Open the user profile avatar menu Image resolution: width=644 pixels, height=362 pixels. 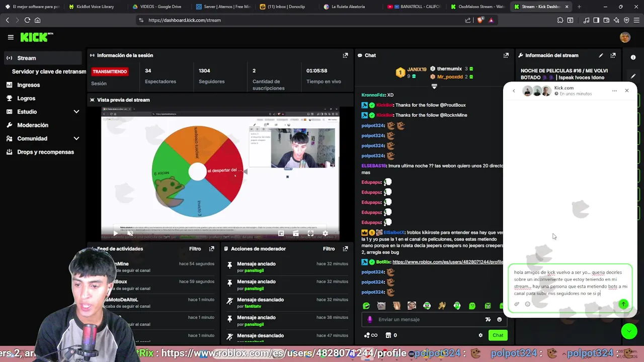pos(625,37)
